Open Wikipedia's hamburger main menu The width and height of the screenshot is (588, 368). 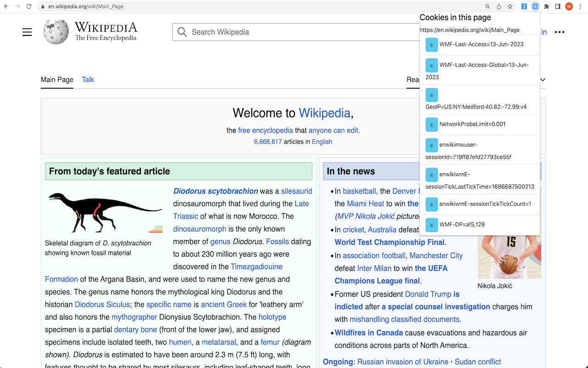click(x=27, y=32)
